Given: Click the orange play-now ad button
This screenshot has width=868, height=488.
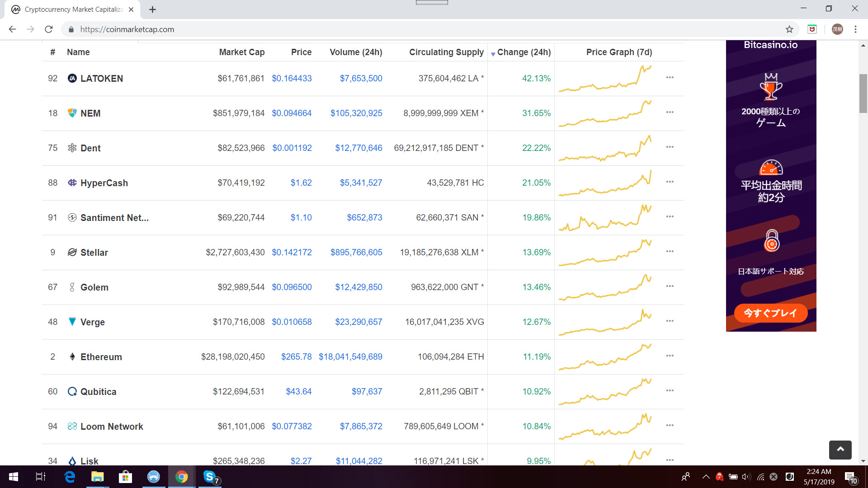Looking at the screenshot, I should point(771,313).
